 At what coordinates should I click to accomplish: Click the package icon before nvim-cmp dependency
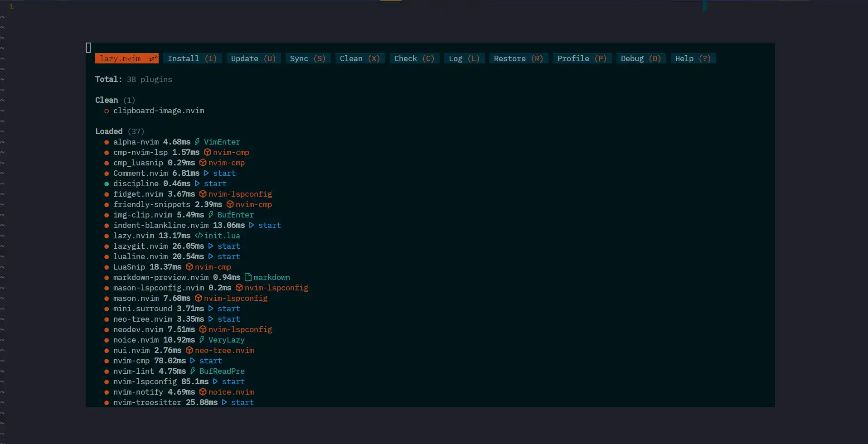[207, 152]
